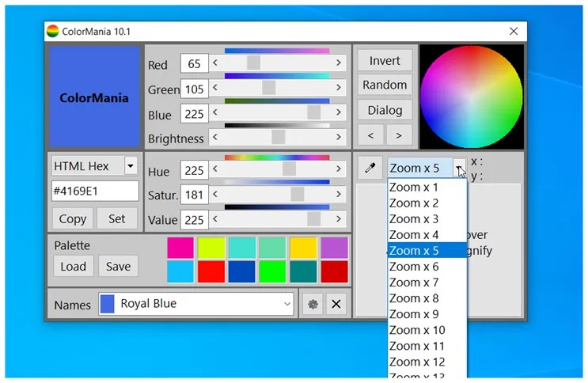Select the dark blue palette swatch
The image size is (588, 383).
[242, 271]
